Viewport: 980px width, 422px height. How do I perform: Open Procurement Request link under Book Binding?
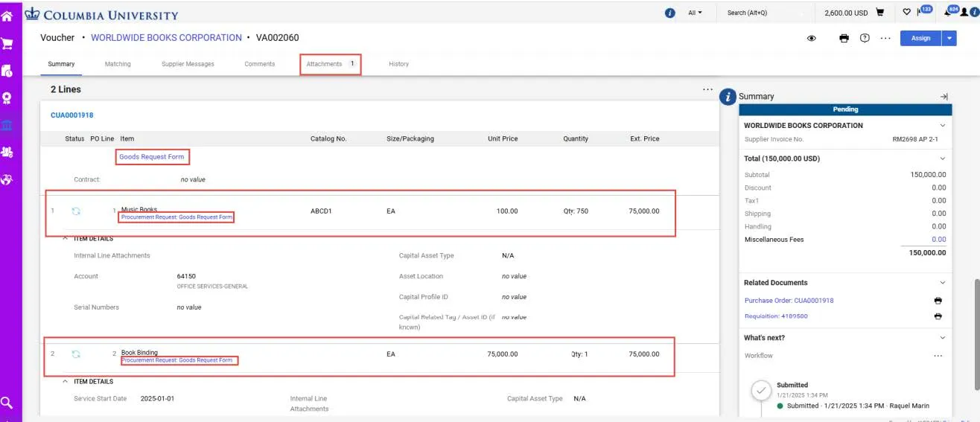[x=177, y=360]
